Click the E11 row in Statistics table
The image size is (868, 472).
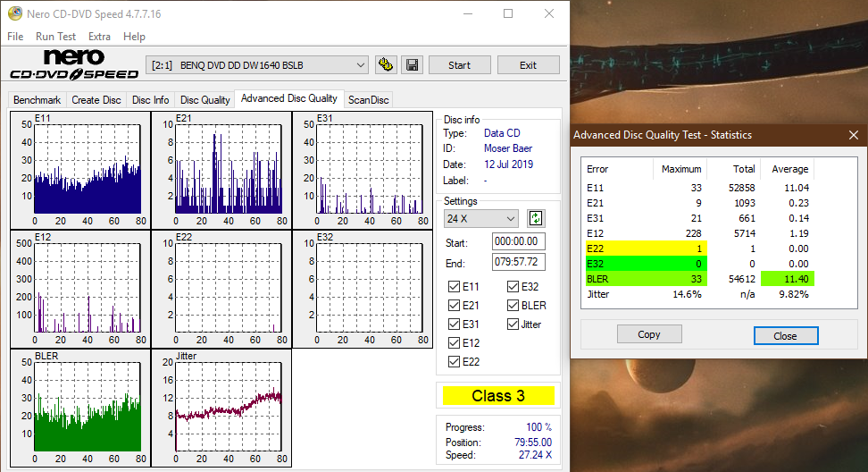700,188
